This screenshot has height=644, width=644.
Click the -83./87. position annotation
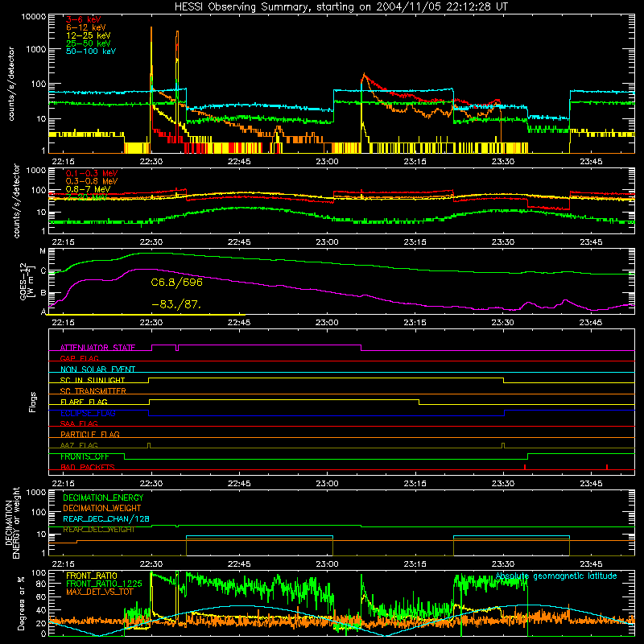pyautogui.click(x=176, y=305)
